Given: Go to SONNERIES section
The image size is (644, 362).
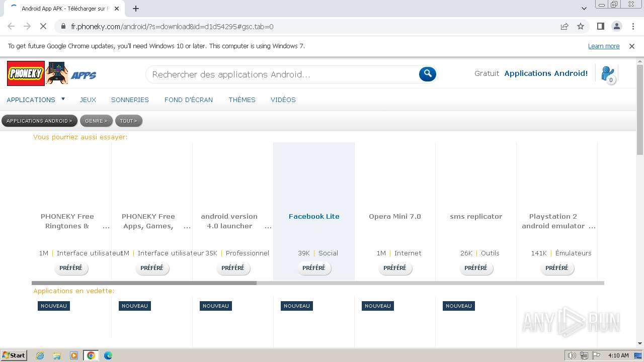Looking at the screenshot, I should click(130, 100).
